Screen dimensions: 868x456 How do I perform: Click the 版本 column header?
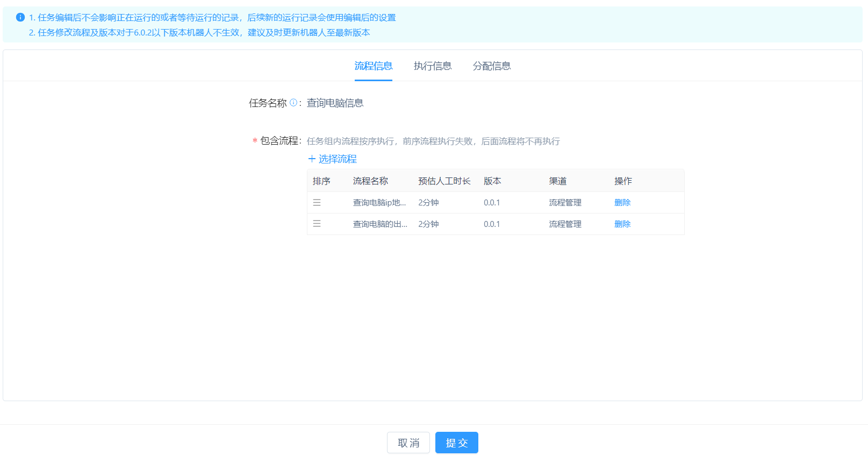pos(492,181)
